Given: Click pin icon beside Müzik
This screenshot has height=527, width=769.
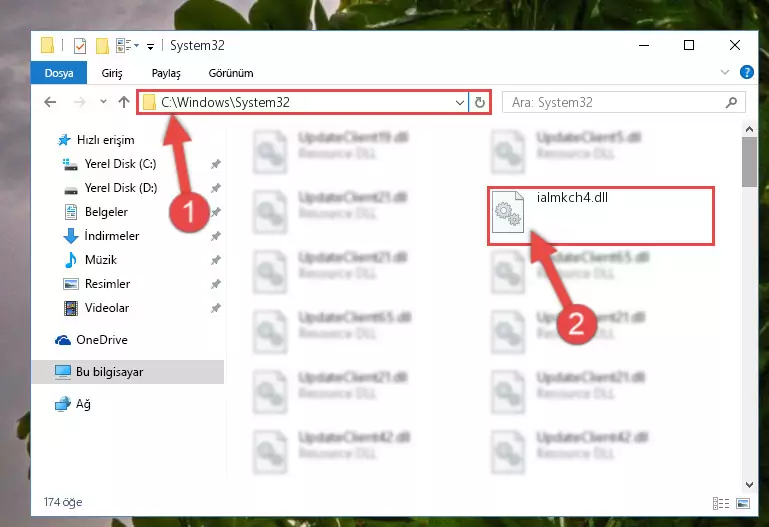Looking at the screenshot, I should [215, 260].
